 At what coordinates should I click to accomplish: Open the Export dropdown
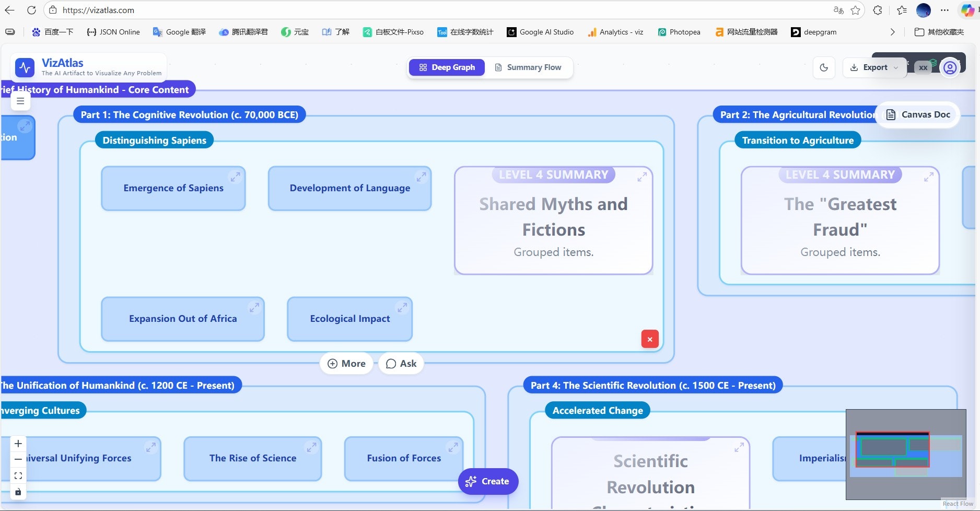874,67
